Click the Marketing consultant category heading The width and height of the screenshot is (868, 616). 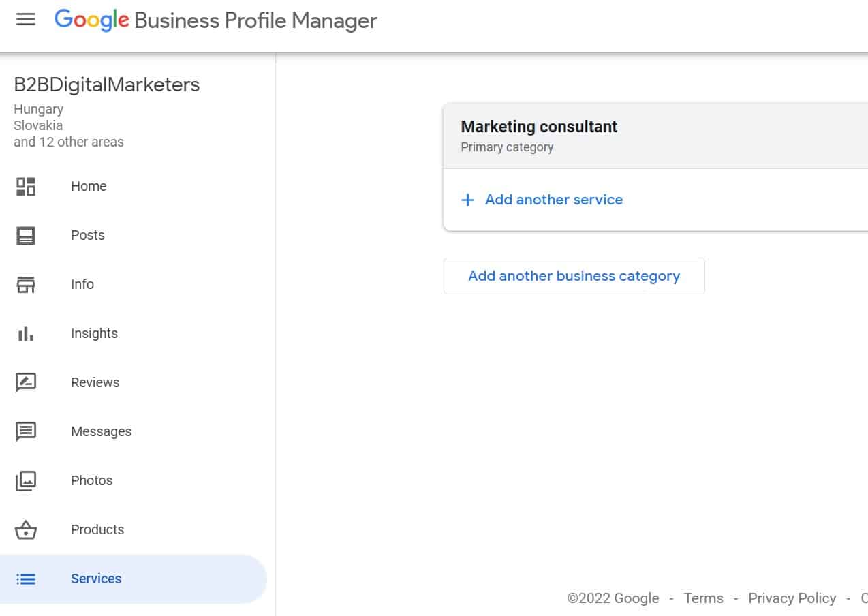(x=539, y=126)
